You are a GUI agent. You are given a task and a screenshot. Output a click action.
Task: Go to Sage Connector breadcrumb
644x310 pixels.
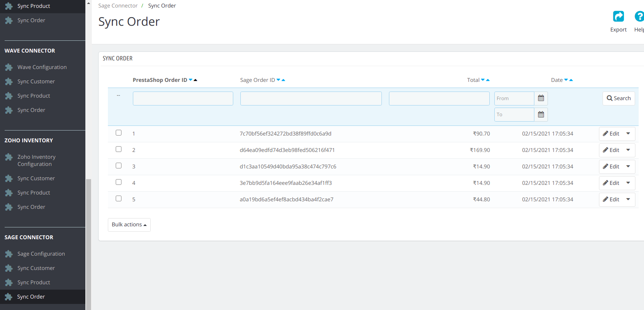coord(118,6)
